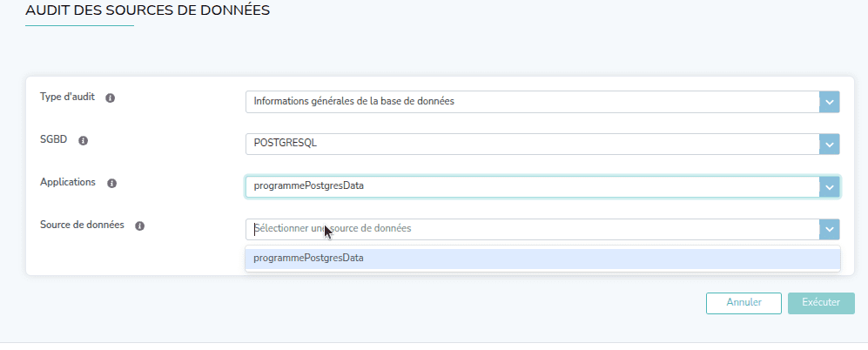
Task: Click the 'Source de données' label text
Action: pyautogui.click(x=82, y=225)
